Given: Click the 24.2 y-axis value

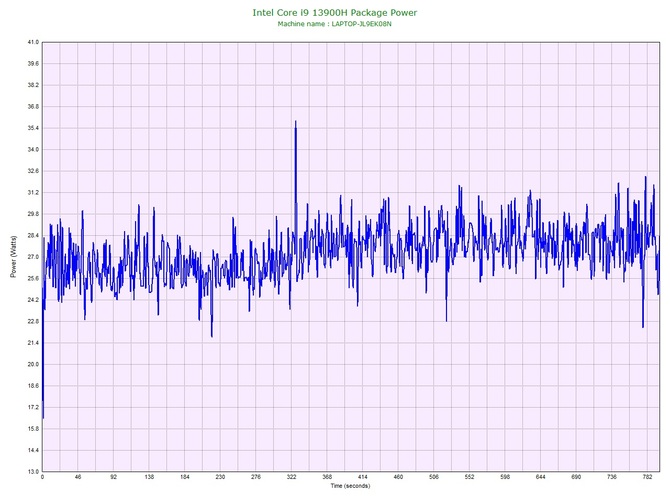Looking at the screenshot, I should pyautogui.click(x=33, y=300).
